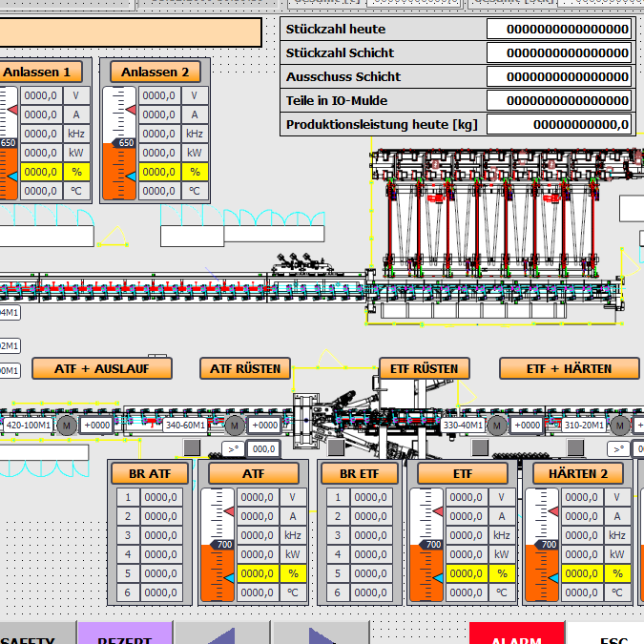
Task: Open the Anlassen 2 panel header
Action: click(156, 72)
